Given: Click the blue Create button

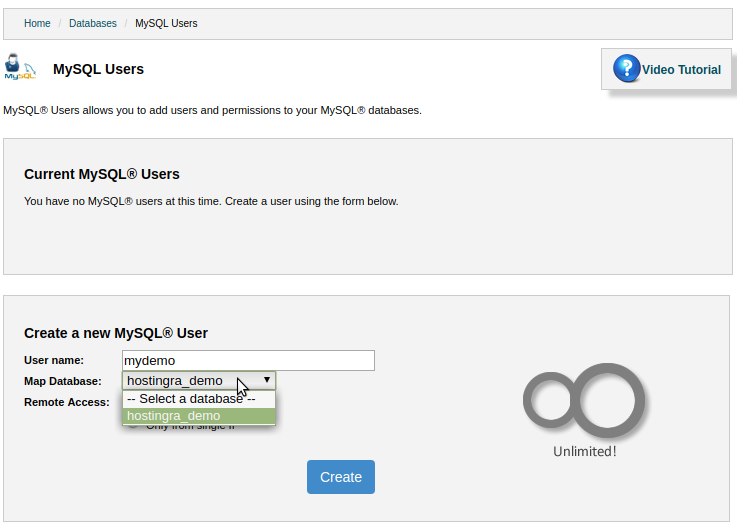Looking at the screenshot, I should click(x=341, y=477).
